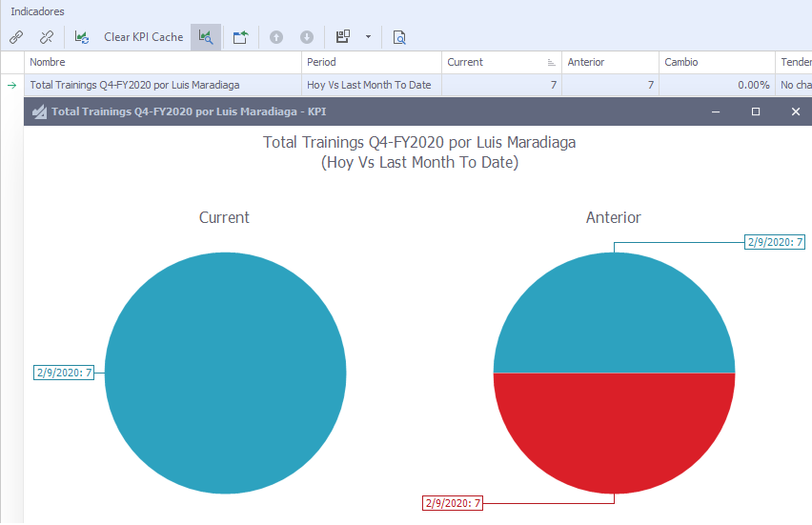Select the Total Trainings Q4-FY2020 row
The image size is (812, 525).
(x=162, y=85)
